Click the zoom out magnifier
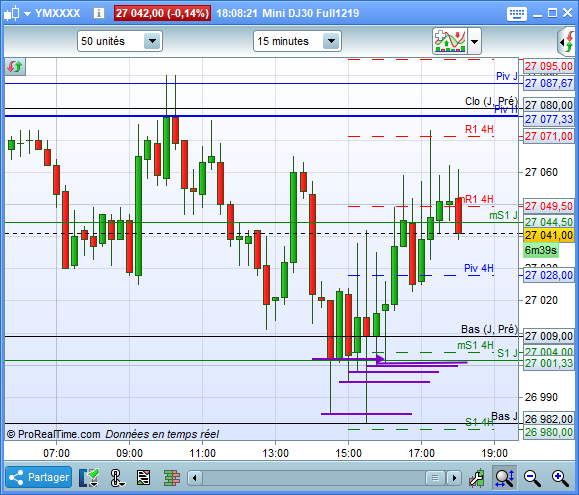Viewport: 579px width, 495px height. point(532,478)
